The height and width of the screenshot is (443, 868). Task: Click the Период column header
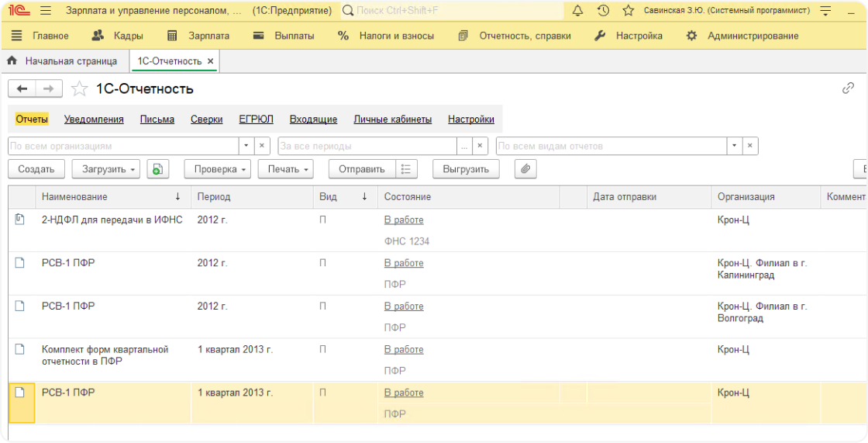tap(252, 197)
